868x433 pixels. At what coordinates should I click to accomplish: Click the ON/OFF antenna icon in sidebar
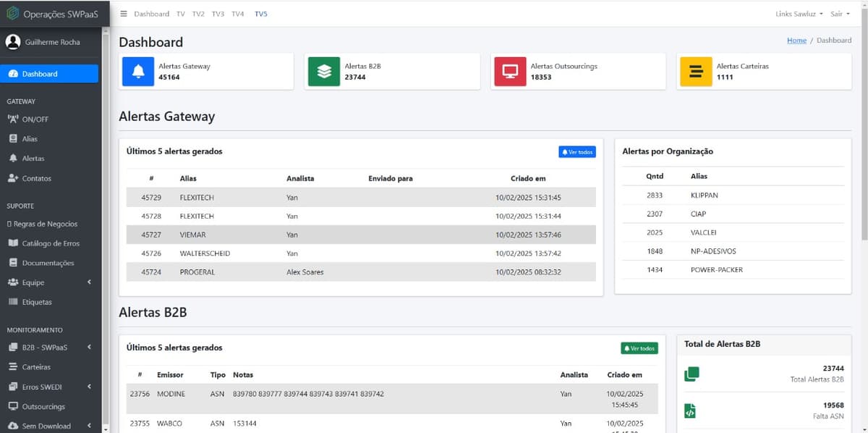[x=13, y=119]
